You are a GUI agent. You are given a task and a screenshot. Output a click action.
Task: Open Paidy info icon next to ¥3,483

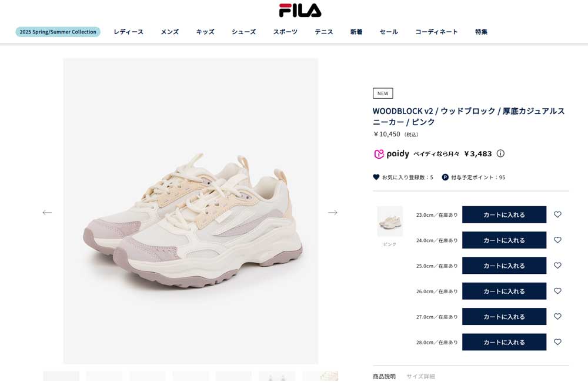click(500, 153)
